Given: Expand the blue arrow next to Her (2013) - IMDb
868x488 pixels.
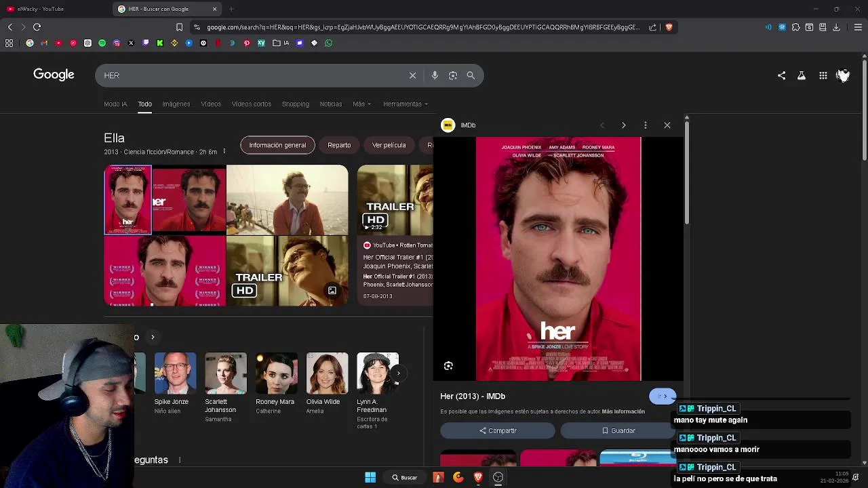Looking at the screenshot, I should pyautogui.click(x=663, y=396).
